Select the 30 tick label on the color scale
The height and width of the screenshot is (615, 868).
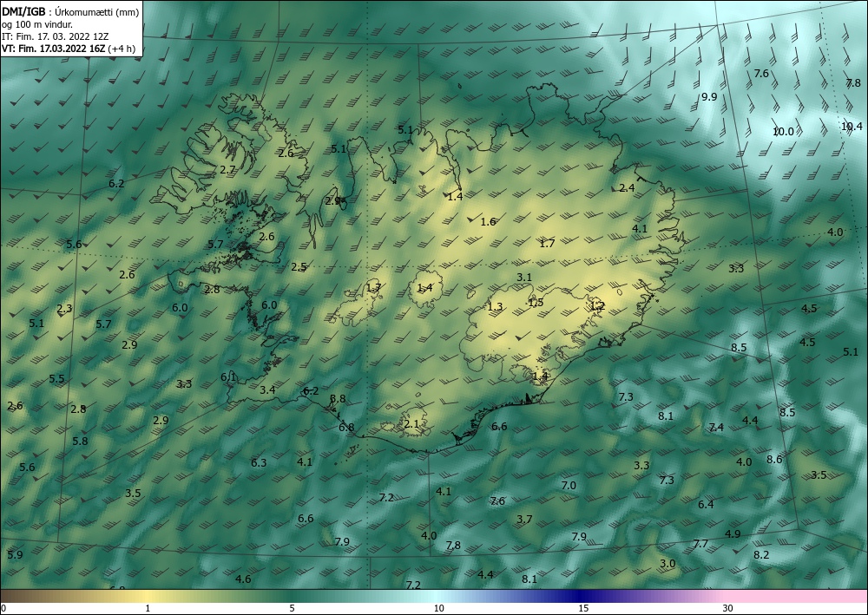pyautogui.click(x=728, y=609)
